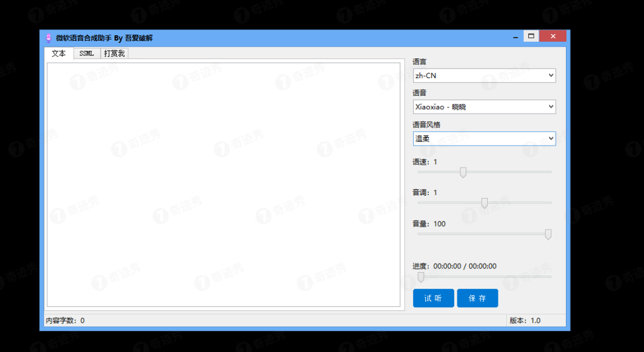
Task: Close the 微软语音合成助手 window
Action: [x=553, y=36]
